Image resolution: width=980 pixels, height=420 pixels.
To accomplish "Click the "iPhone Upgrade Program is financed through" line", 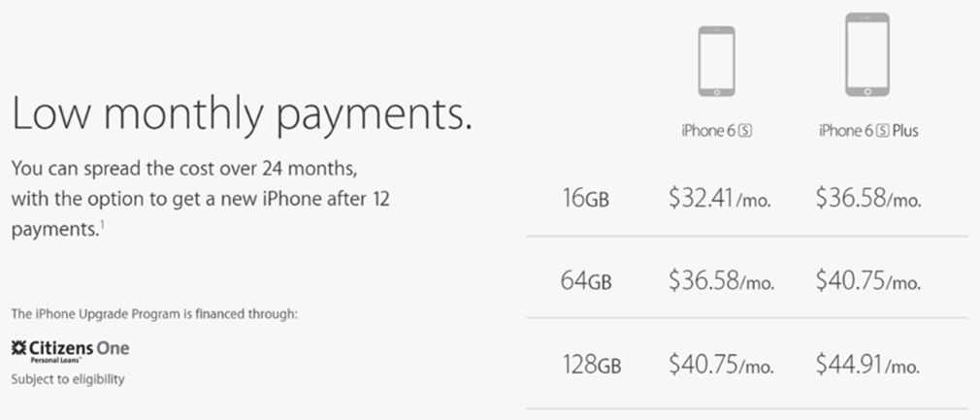I will coord(154,314).
